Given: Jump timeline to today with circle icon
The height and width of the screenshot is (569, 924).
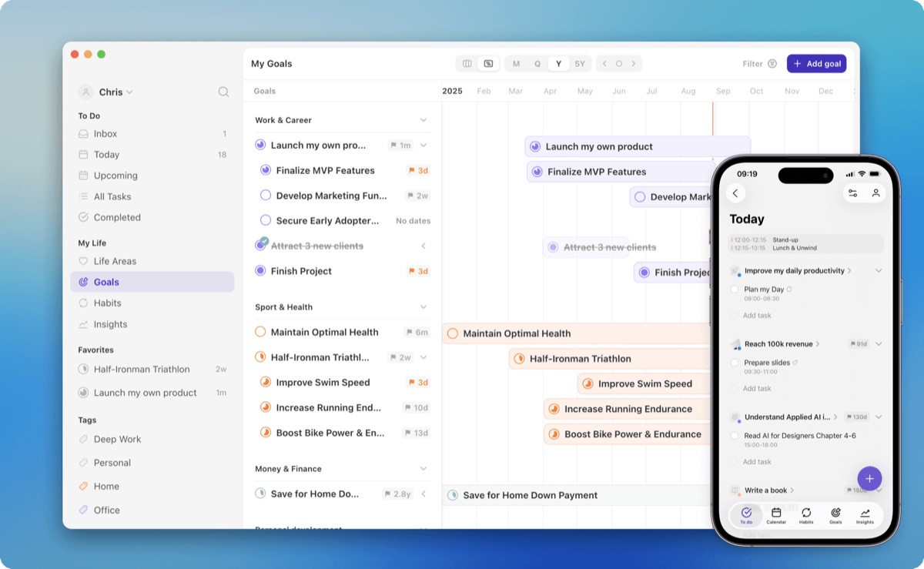Looking at the screenshot, I should tap(619, 64).
